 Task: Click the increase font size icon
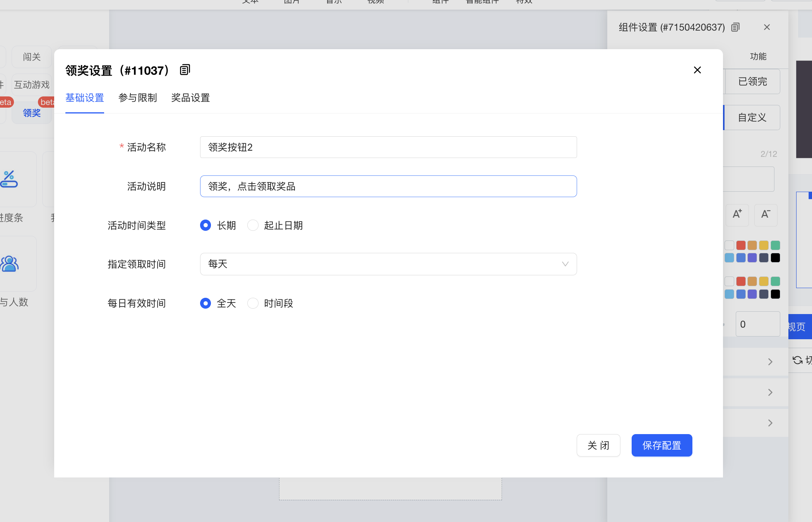click(x=737, y=214)
